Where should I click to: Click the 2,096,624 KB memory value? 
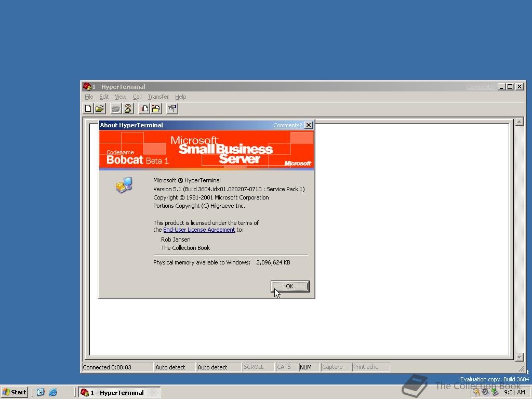coord(273,262)
